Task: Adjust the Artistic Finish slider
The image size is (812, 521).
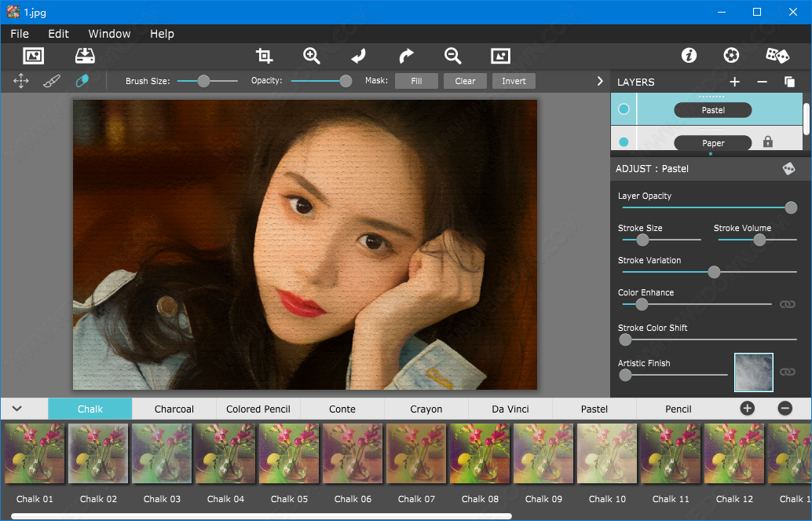Action: 674,375
